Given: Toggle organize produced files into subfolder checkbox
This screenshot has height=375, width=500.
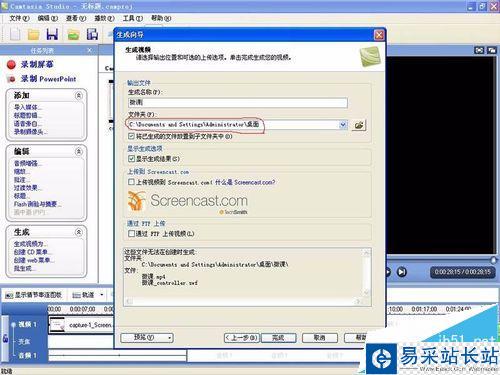Looking at the screenshot, I should point(131,136).
